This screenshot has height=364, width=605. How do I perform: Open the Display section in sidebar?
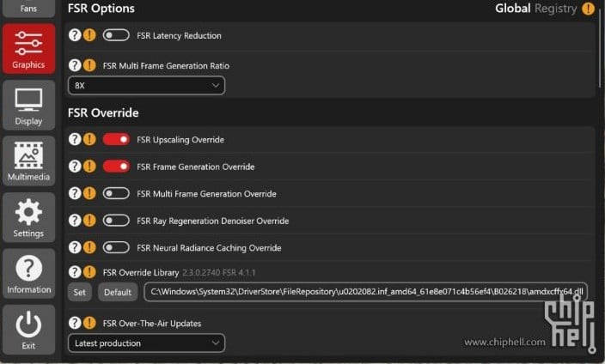pyautogui.click(x=28, y=105)
